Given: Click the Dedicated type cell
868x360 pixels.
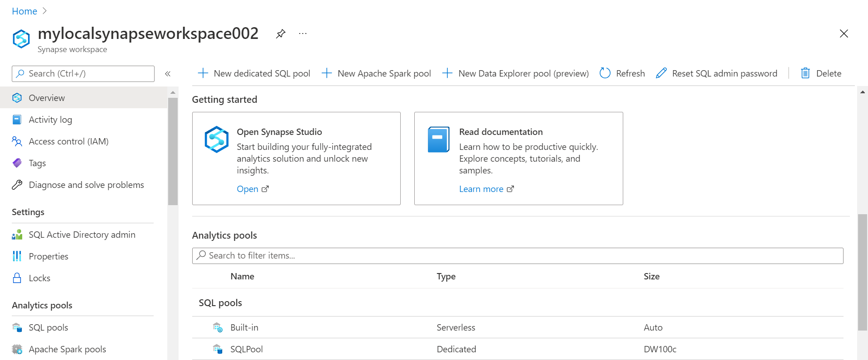Looking at the screenshot, I should (456, 349).
